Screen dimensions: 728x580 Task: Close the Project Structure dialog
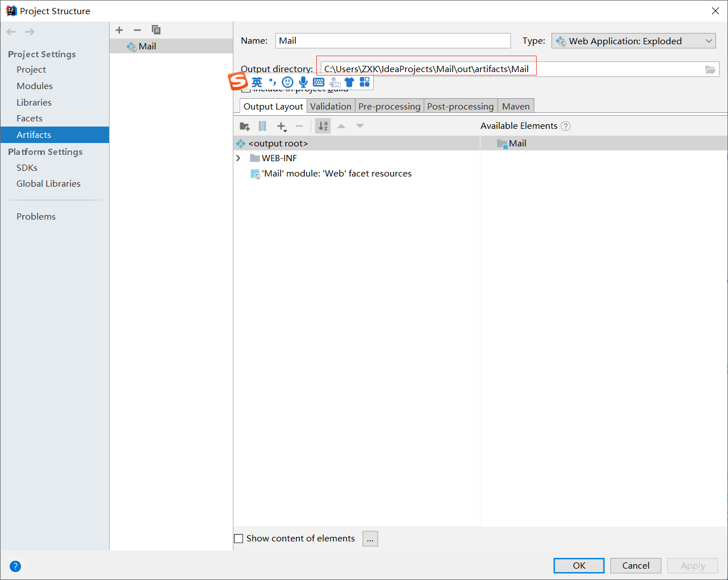click(716, 11)
